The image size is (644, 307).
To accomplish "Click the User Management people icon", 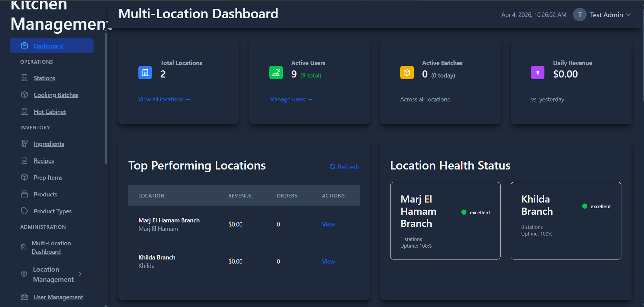I will pos(24,297).
